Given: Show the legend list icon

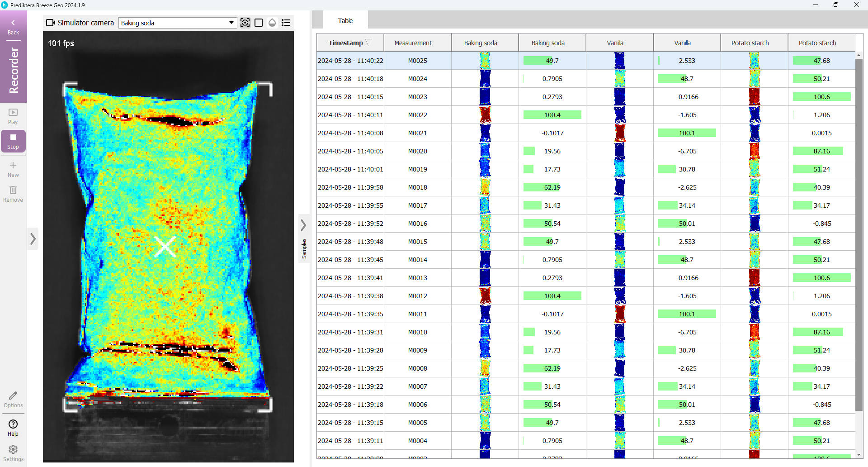Looking at the screenshot, I should [x=286, y=23].
